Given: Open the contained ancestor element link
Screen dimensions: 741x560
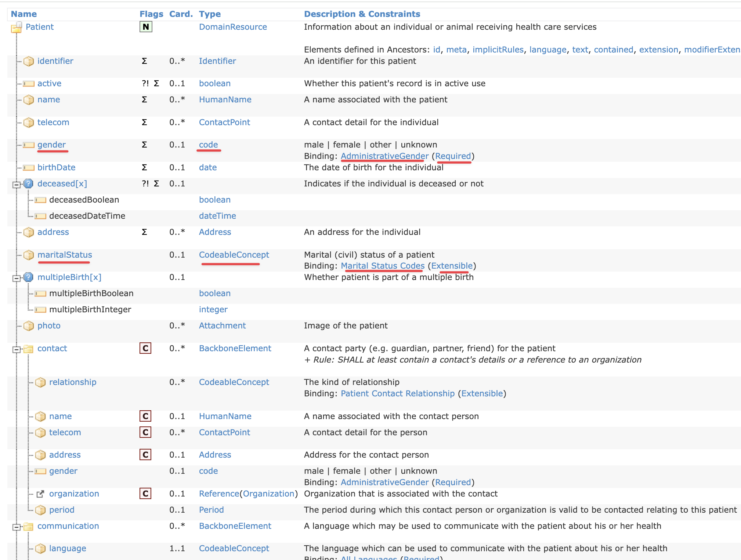Looking at the screenshot, I should coord(614,50).
